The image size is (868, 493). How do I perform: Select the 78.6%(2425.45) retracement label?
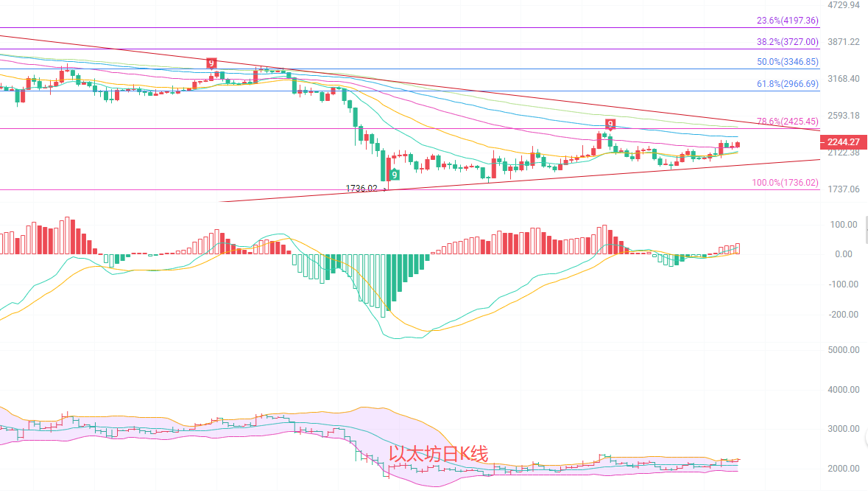(x=788, y=122)
